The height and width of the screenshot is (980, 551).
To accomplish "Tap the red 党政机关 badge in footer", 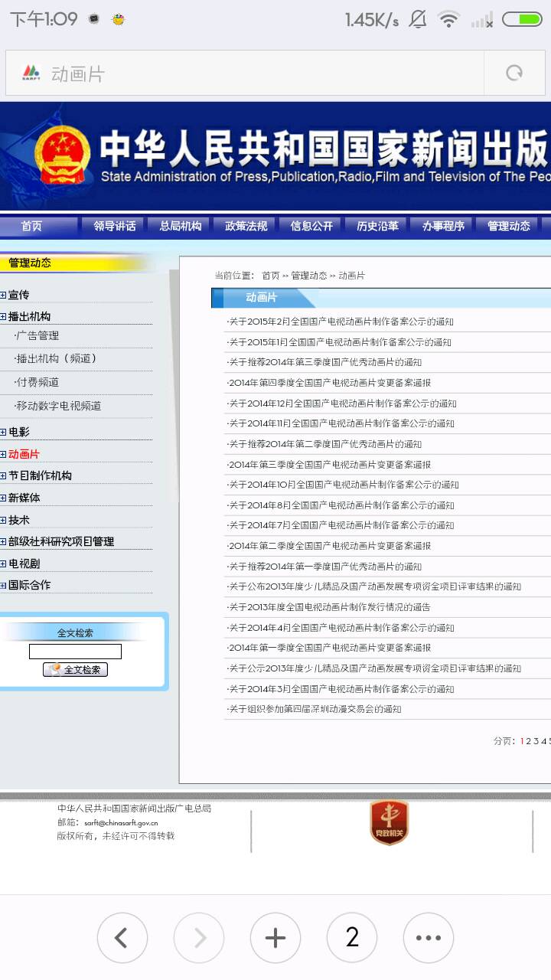I will click(389, 823).
